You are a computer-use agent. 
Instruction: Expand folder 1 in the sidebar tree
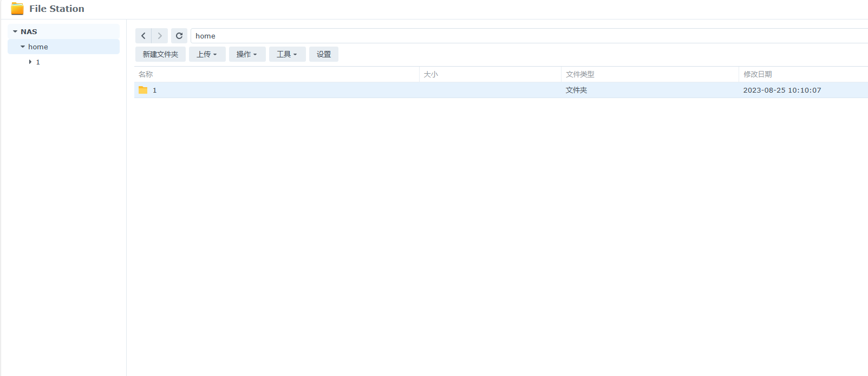pos(30,62)
